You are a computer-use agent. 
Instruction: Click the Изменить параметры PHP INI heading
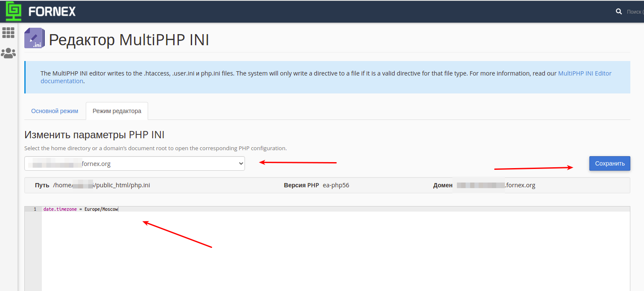pos(94,135)
